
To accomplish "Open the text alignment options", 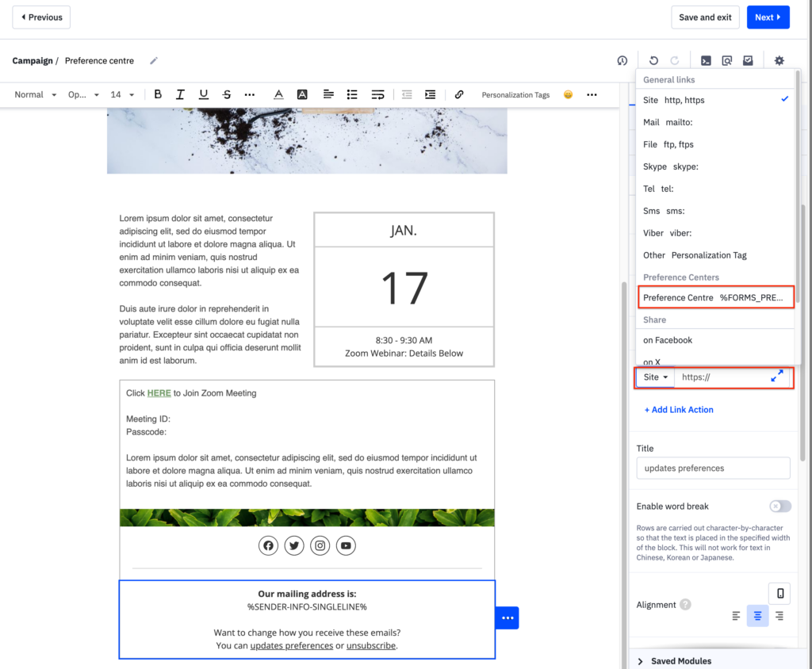I will pyautogui.click(x=328, y=94).
